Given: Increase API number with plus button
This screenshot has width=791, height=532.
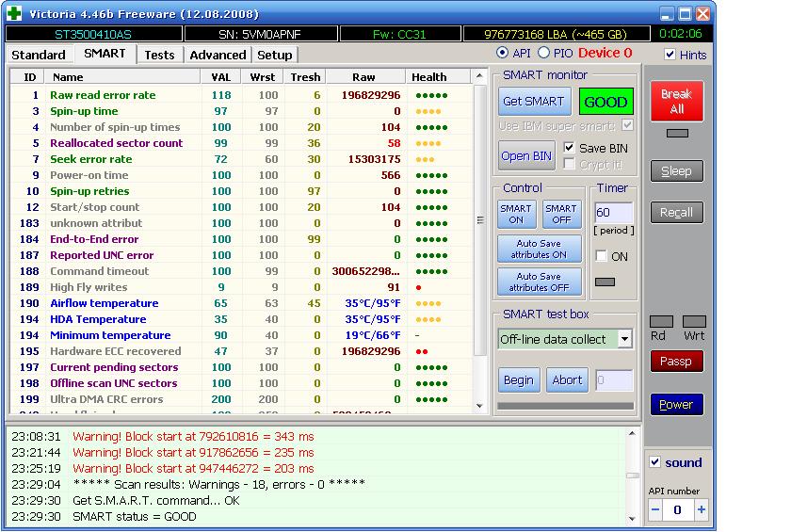Looking at the screenshot, I should (701, 509).
